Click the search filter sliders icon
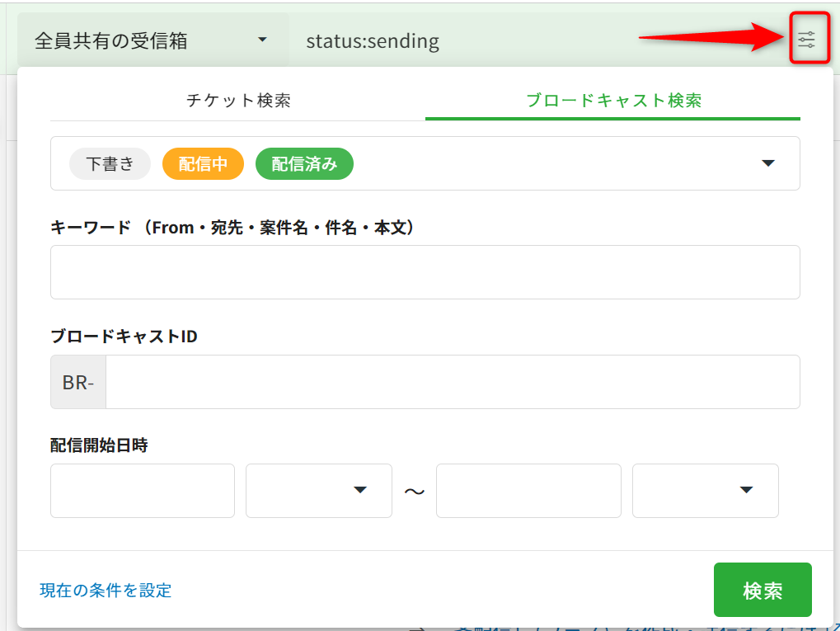 [806, 39]
